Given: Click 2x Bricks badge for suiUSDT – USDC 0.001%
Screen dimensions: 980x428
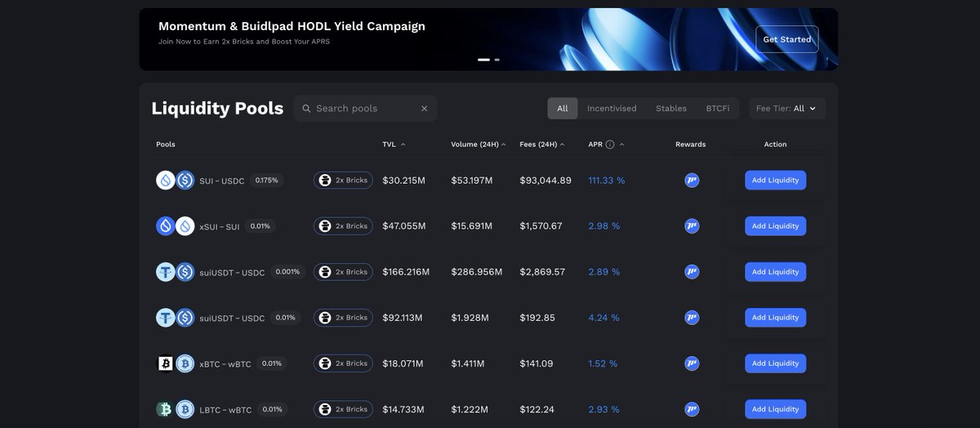Looking at the screenshot, I should point(343,272).
